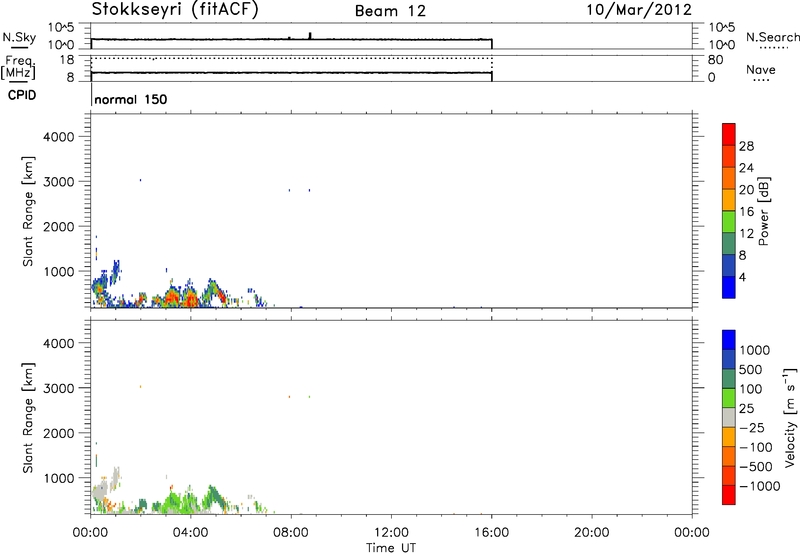Image resolution: width=800 pixels, height=554 pixels.
Task: Click the "18" frequency axis label
Action: tap(66, 60)
